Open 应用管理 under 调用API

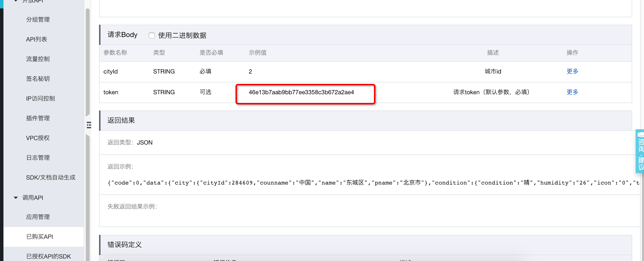point(38,217)
